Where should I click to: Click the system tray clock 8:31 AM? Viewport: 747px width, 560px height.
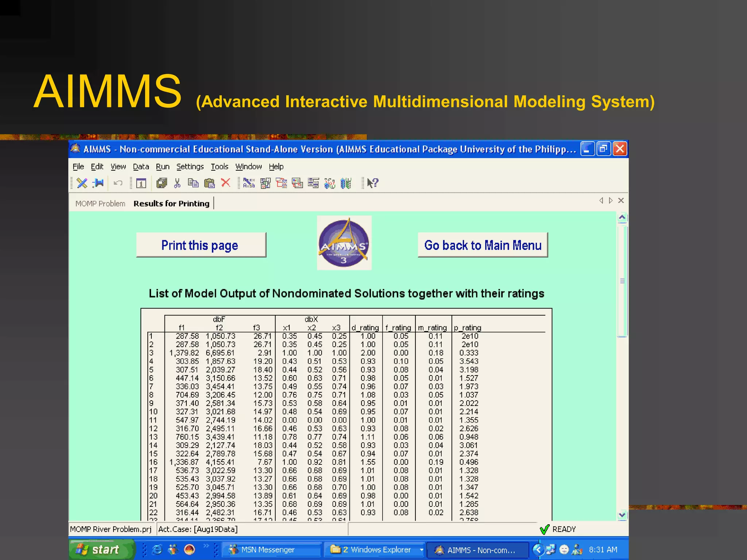click(603, 549)
